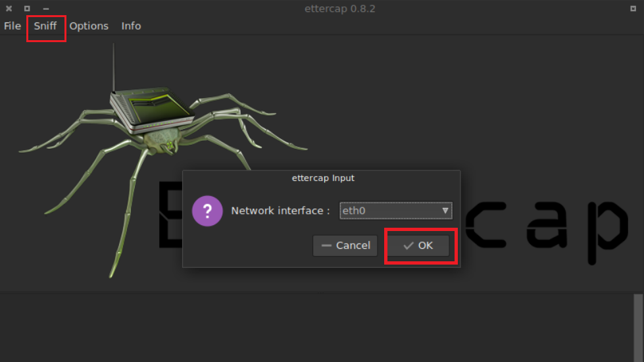Cancel the ettercap Input dialog
644x362 pixels.
click(345, 246)
